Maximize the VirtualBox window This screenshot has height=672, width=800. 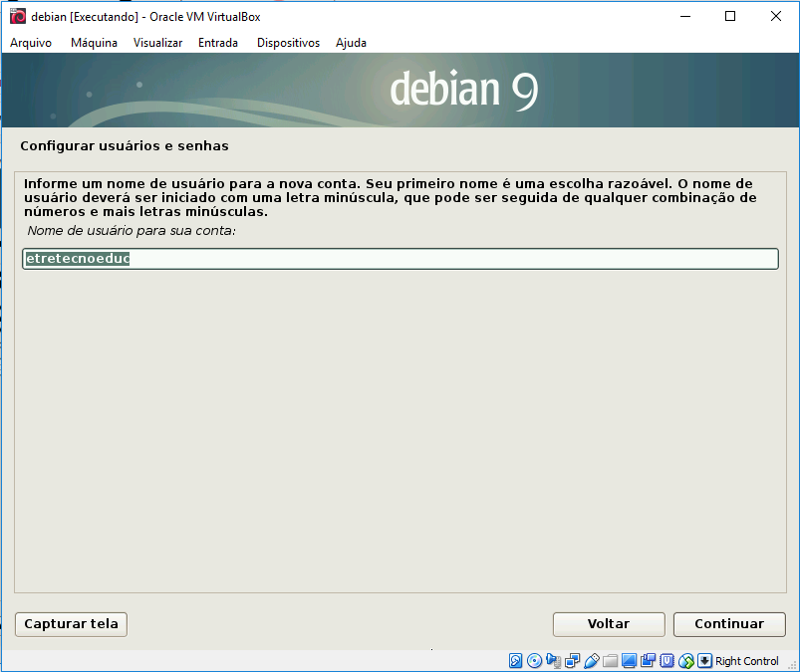[730, 16]
